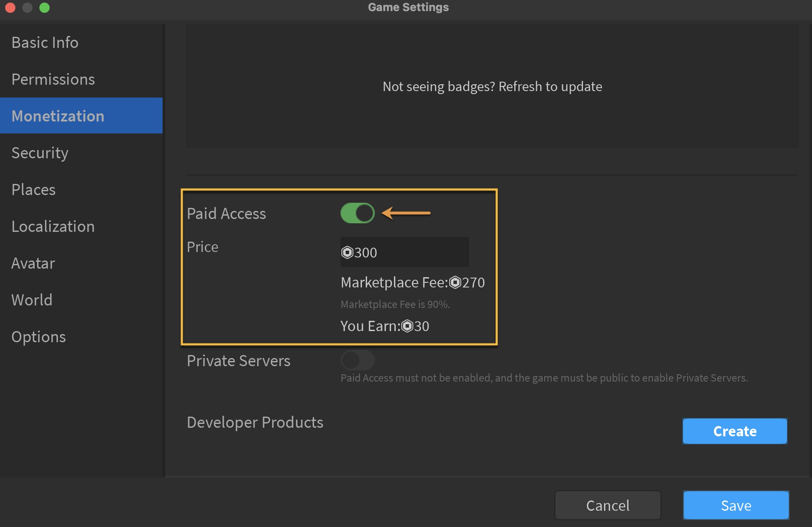The image size is (812, 527).
Task: Select the Monetization tab
Action: coord(58,116)
